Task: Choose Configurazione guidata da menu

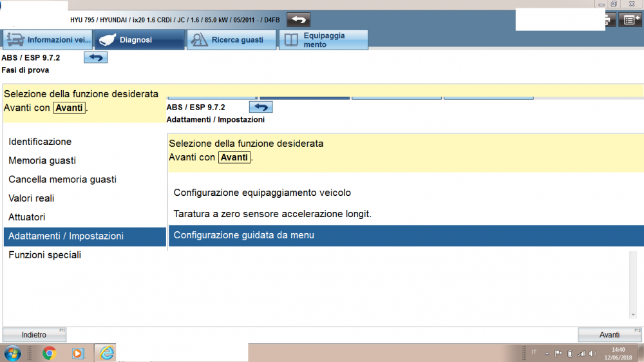Action: (406, 236)
